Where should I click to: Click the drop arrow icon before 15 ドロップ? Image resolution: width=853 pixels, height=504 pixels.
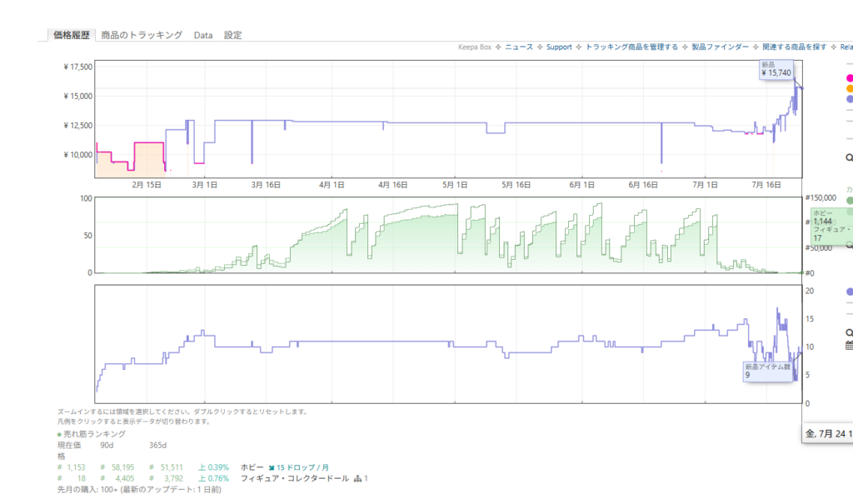pyautogui.click(x=272, y=467)
